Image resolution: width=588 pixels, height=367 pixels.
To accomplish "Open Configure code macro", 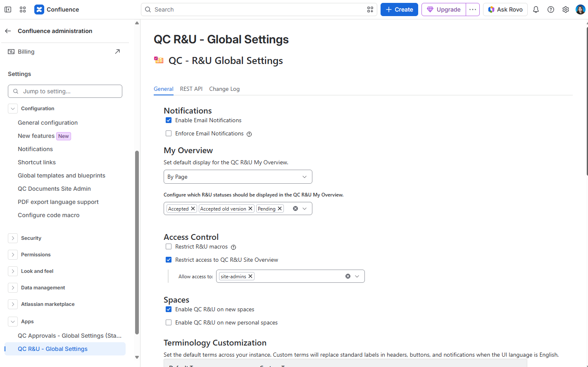I will [x=49, y=215].
